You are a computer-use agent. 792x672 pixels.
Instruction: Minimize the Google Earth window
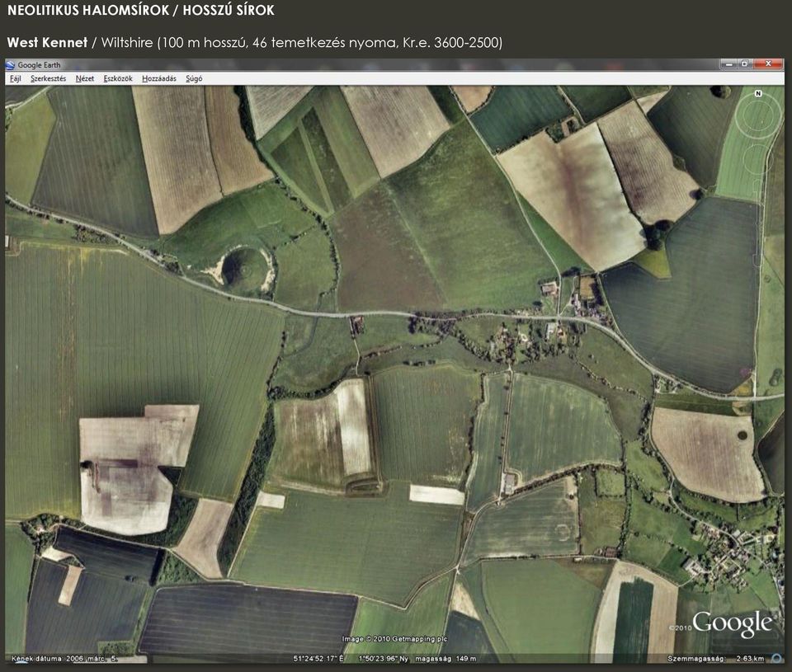(728, 64)
